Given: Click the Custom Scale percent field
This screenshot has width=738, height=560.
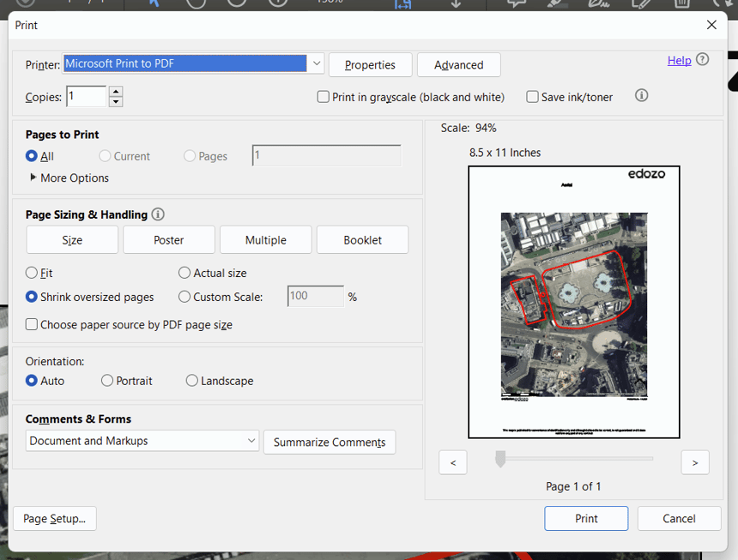Looking at the screenshot, I should pos(316,296).
